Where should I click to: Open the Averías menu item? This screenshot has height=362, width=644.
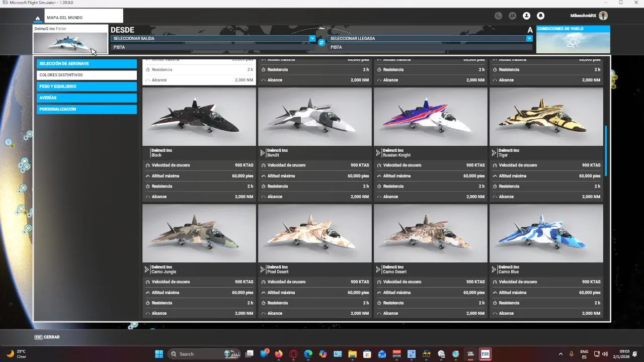(87, 98)
